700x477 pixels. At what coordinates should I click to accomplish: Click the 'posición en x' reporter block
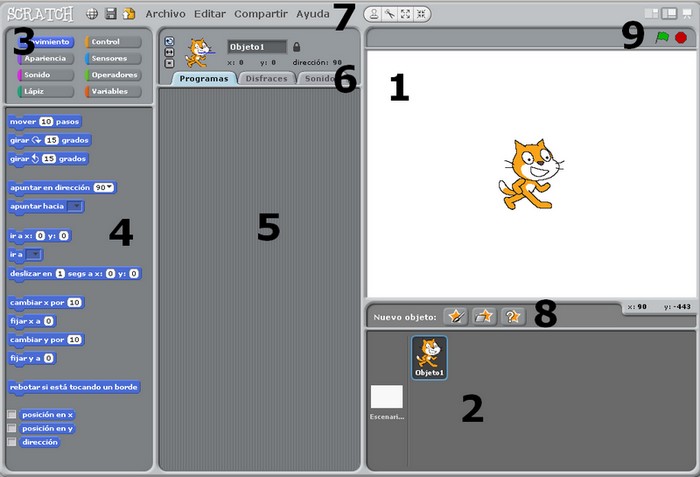coord(47,414)
